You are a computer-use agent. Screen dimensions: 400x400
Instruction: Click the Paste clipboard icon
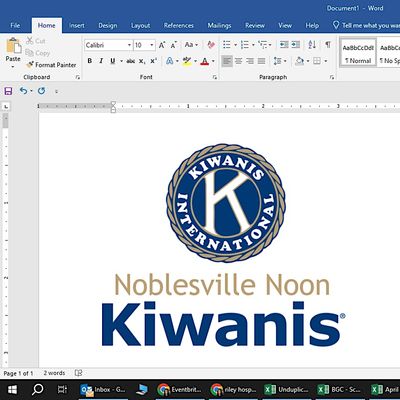click(x=13, y=46)
